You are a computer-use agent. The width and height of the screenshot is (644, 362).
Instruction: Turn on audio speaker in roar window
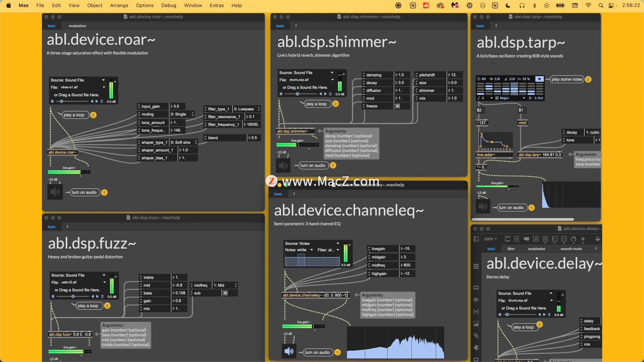55,192
